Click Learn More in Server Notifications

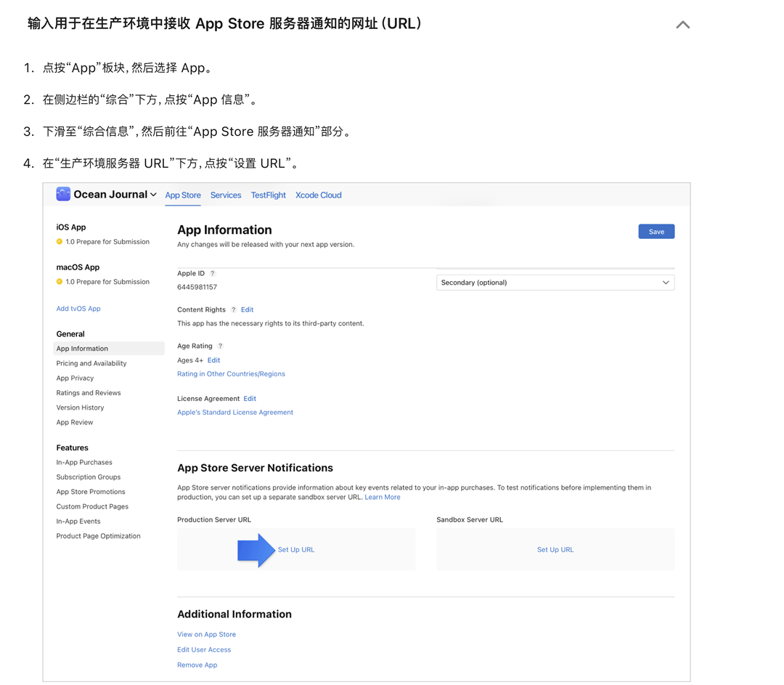[383, 498]
